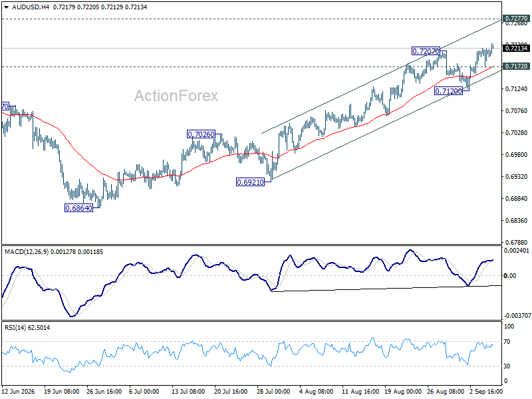Click the ActionForex watermark
This screenshot has width=532, height=399.
(176, 96)
